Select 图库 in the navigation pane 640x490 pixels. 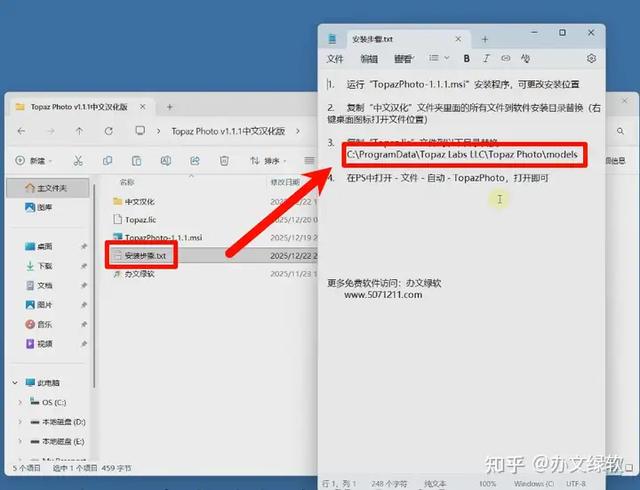[x=40, y=207]
